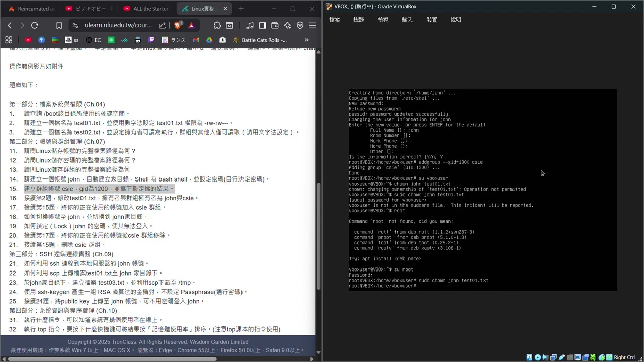Click the 'Right Ctrl' host key indicator
The height and width of the screenshot is (362, 644).
(x=624, y=357)
